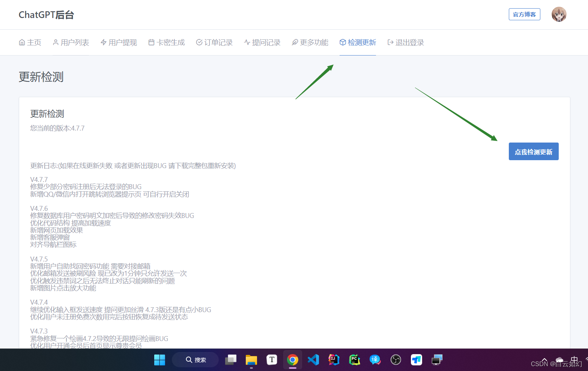Click the home icon beside 主页
Viewport: 588px width, 371px height.
(22, 42)
